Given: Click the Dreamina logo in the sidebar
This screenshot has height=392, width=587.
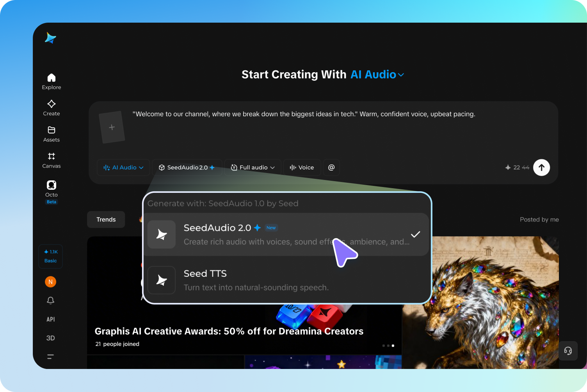Looking at the screenshot, I should (x=51, y=38).
